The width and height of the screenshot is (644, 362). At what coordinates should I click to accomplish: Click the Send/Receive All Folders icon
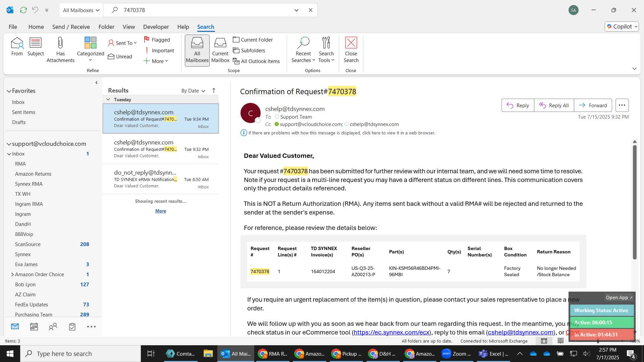click(x=23, y=10)
